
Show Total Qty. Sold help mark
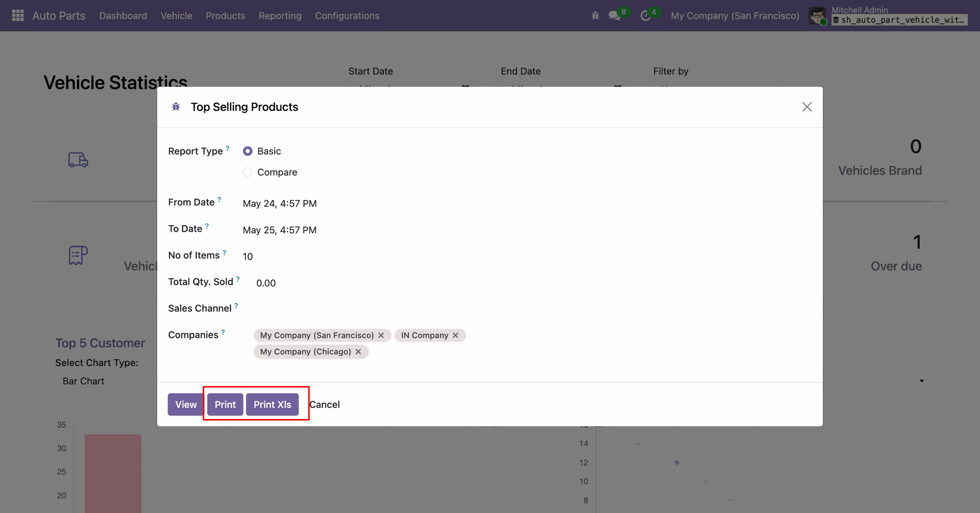[x=238, y=279]
